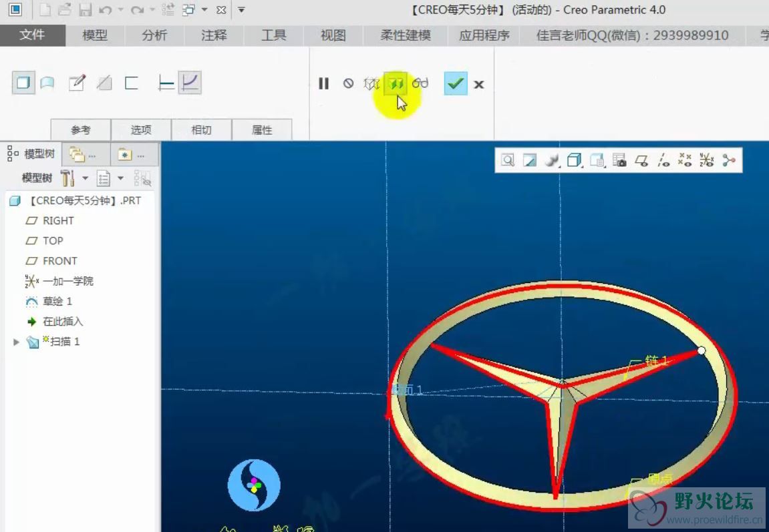Open the 选项 panel tab
This screenshot has height=532, width=769.
[x=141, y=129]
